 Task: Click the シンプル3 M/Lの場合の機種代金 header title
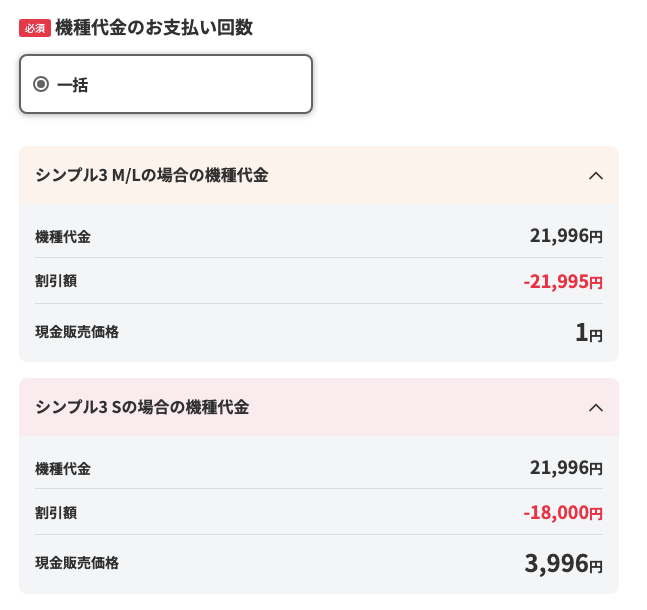point(151,175)
